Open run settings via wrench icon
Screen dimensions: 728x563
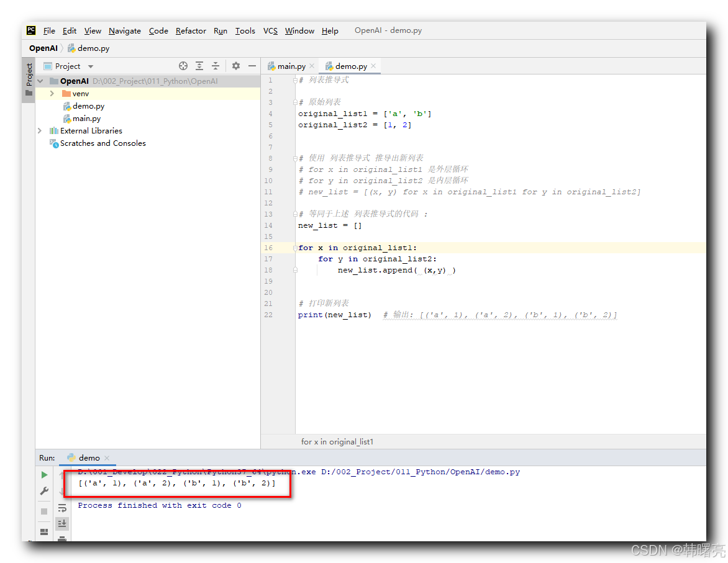point(43,491)
